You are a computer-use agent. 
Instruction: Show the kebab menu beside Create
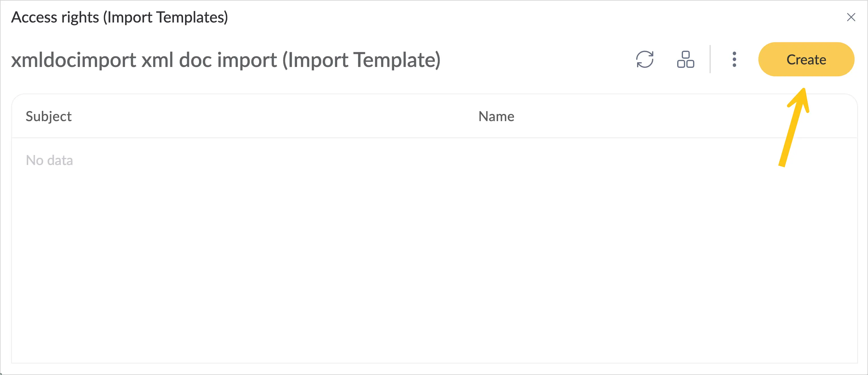tap(734, 59)
